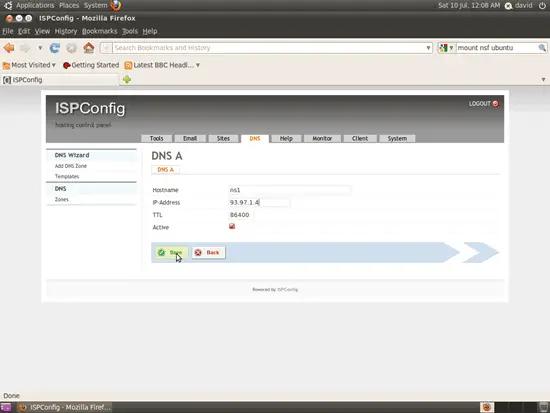Click the Save button
Image resolution: width=550 pixels, height=413 pixels.
coord(172,252)
